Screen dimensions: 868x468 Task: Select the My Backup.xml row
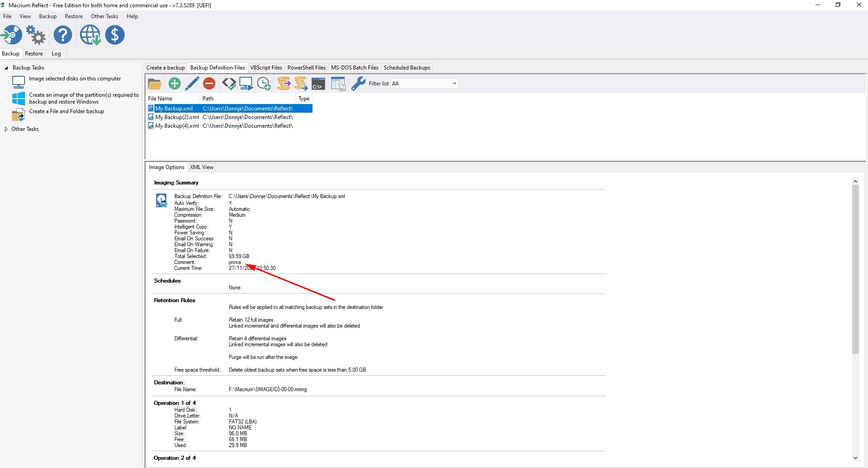(230, 109)
